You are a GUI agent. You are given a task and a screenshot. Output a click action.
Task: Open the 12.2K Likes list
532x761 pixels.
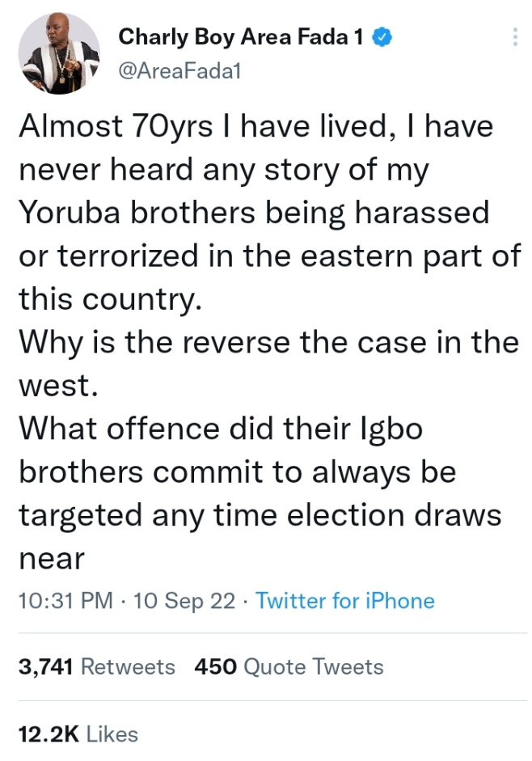point(78,734)
